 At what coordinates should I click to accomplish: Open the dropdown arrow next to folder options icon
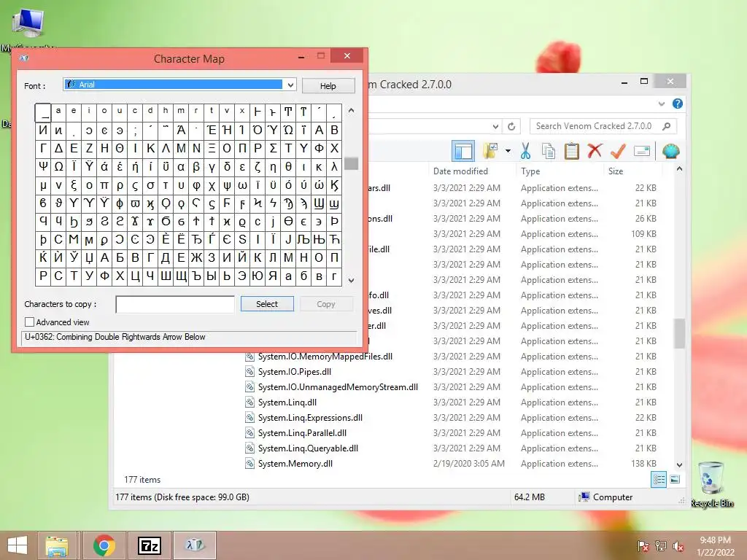coord(508,152)
